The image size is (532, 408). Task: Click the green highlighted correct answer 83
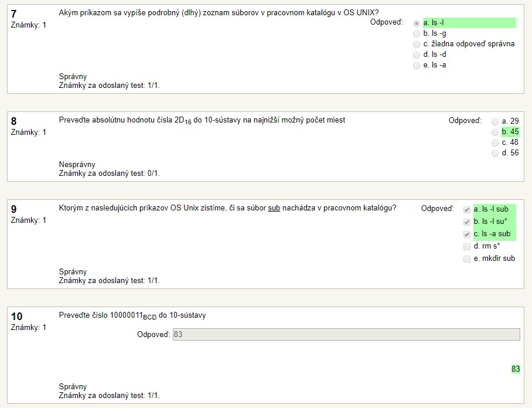click(516, 369)
